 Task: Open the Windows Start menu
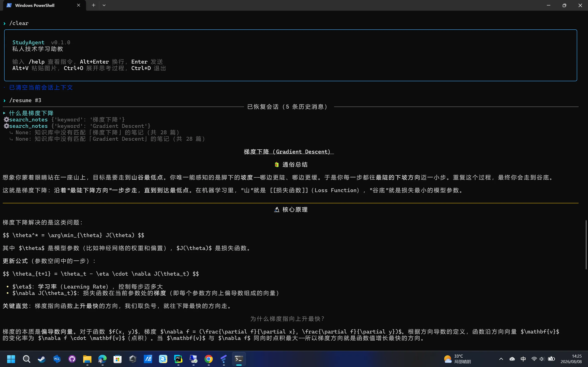[x=11, y=359]
